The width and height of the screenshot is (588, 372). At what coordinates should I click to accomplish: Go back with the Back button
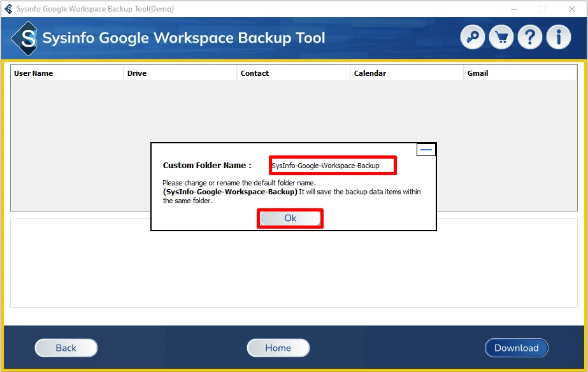tap(66, 348)
